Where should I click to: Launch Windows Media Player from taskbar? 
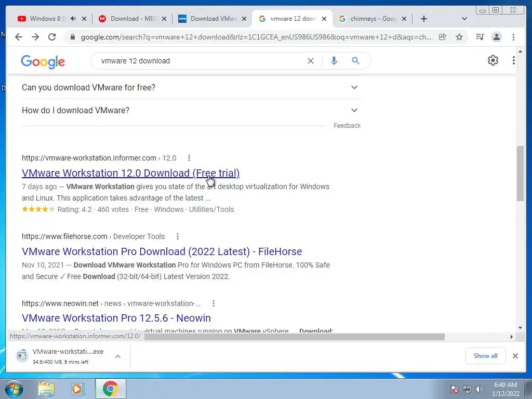77,389
